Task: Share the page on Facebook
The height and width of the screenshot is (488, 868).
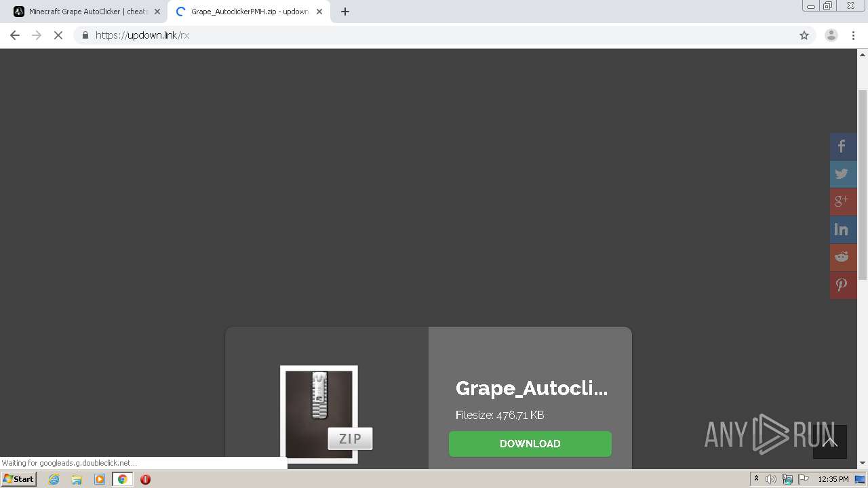Action: [x=844, y=146]
